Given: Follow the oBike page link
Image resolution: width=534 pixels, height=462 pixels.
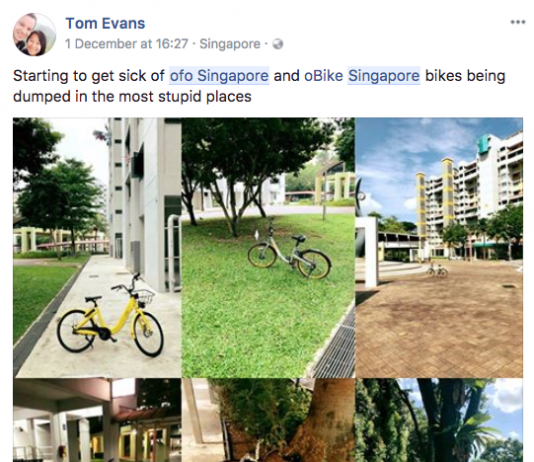Looking at the screenshot, I should pyautogui.click(x=323, y=76).
